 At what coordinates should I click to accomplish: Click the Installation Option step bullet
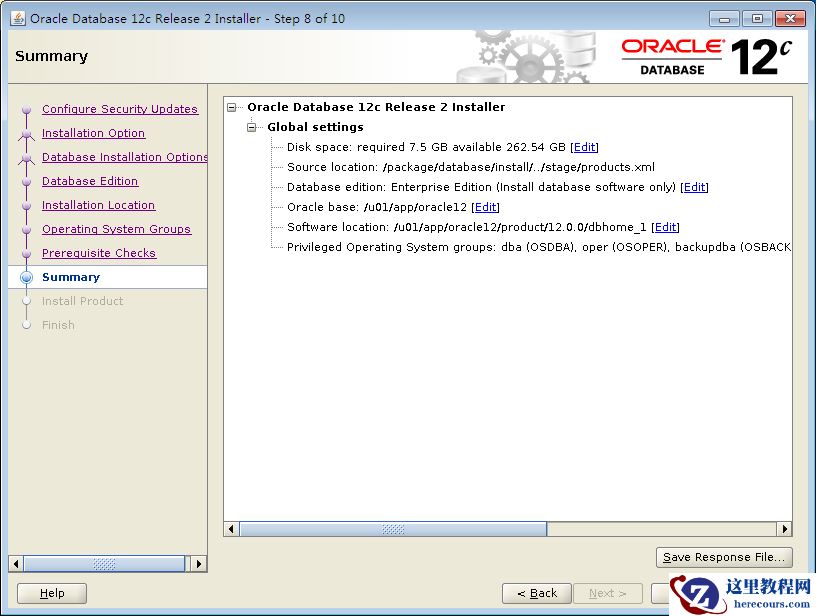(x=27, y=134)
